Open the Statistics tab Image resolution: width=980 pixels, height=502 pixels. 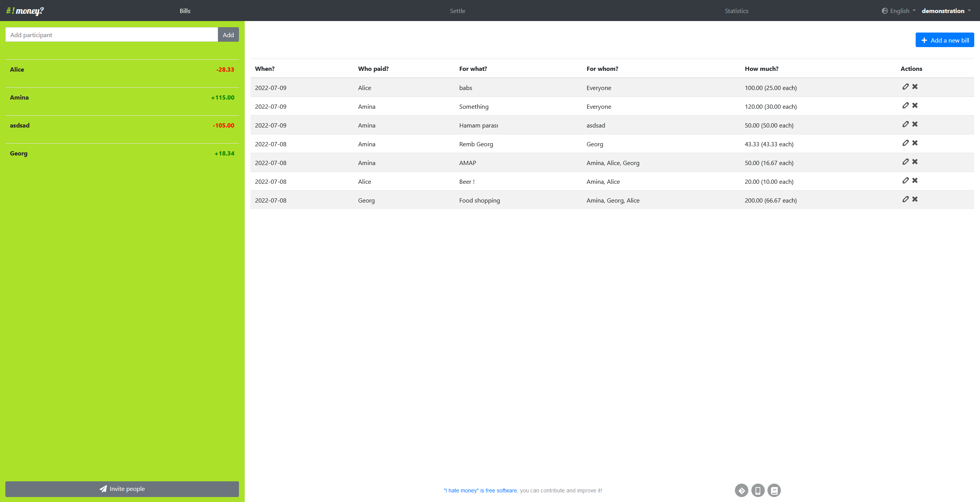tap(736, 11)
